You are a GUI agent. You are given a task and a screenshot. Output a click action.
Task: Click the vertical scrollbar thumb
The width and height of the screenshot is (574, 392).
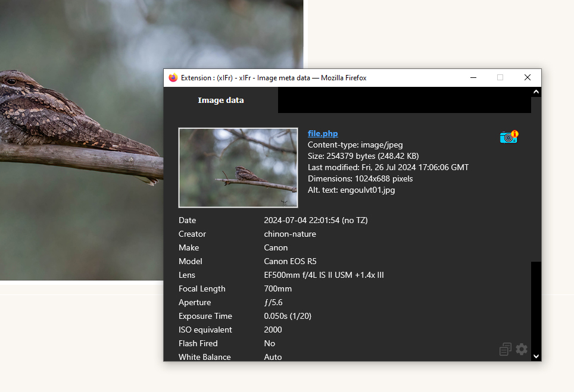click(x=536, y=178)
